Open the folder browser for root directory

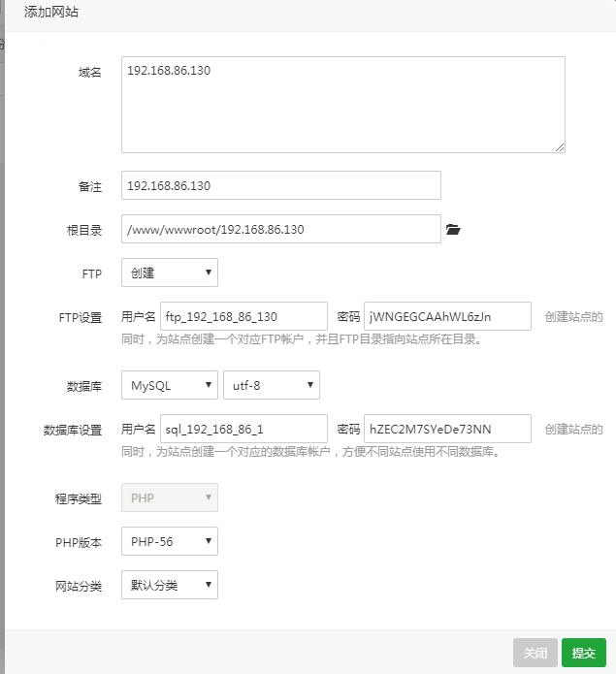[x=453, y=230]
